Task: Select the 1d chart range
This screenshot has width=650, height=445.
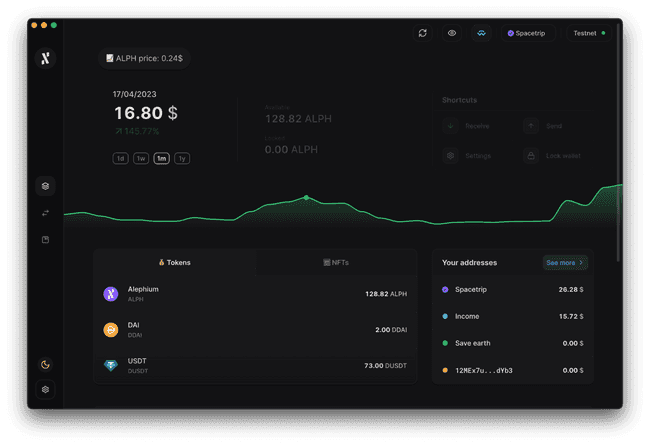Action: [x=120, y=158]
